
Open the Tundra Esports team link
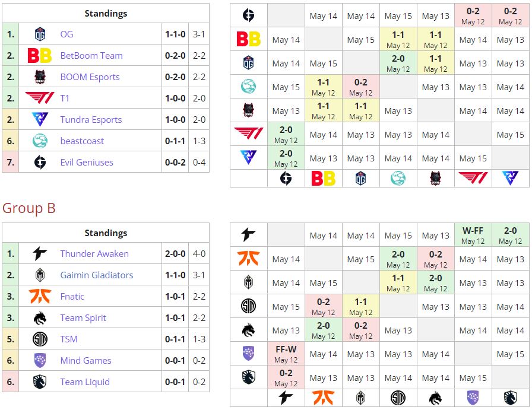click(x=91, y=120)
